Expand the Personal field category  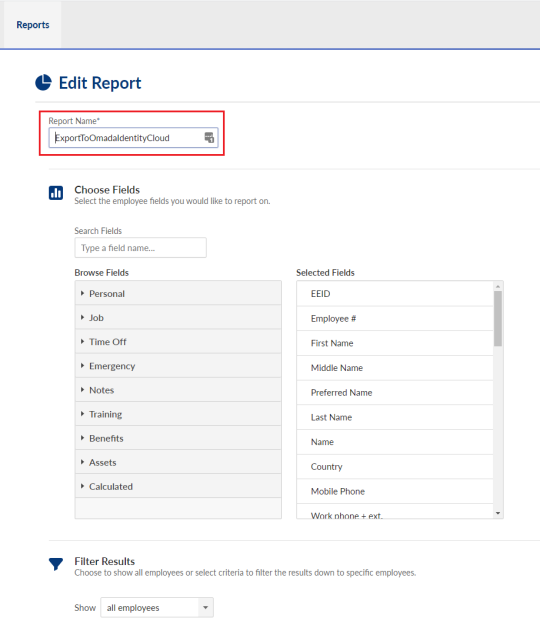tap(178, 293)
